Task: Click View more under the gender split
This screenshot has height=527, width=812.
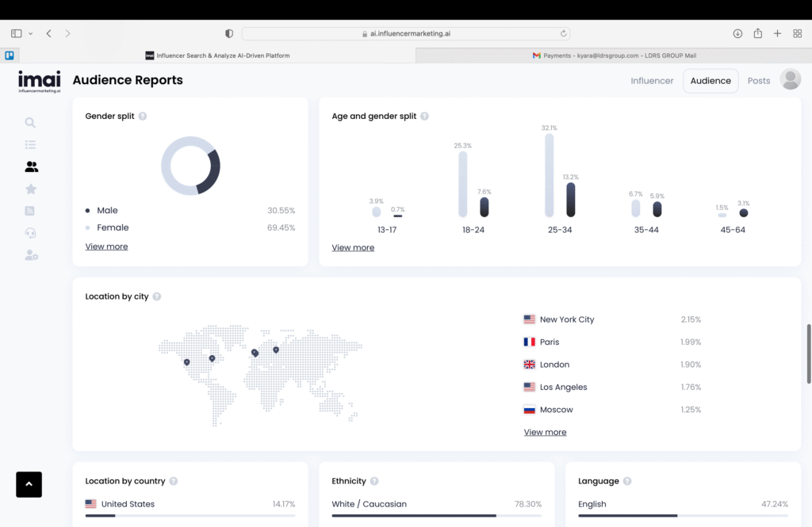Action: 106,246
